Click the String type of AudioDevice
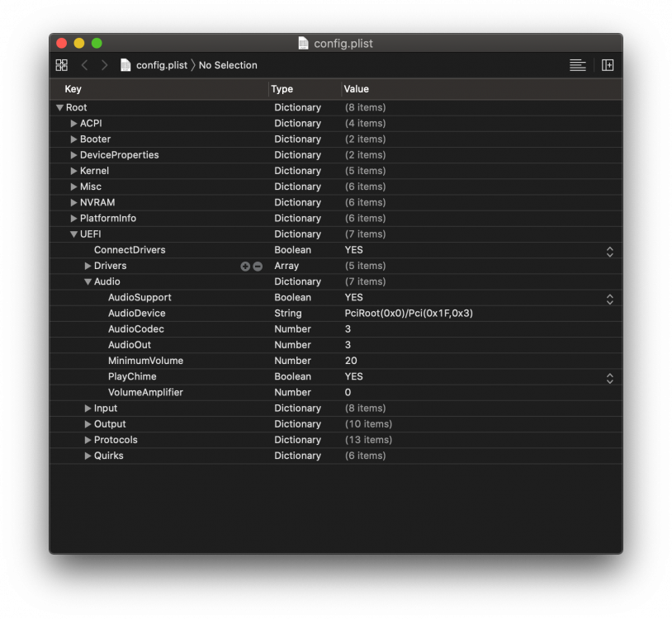The height and width of the screenshot is (619, 672). pos(288,313)
